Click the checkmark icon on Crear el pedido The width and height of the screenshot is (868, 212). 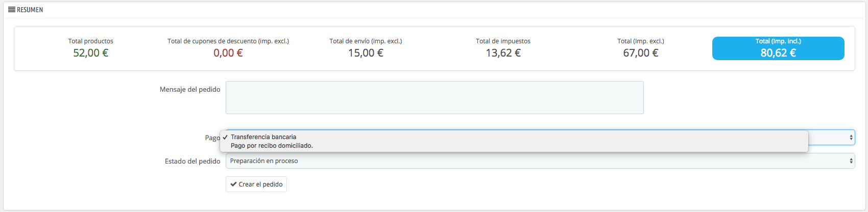233,184
